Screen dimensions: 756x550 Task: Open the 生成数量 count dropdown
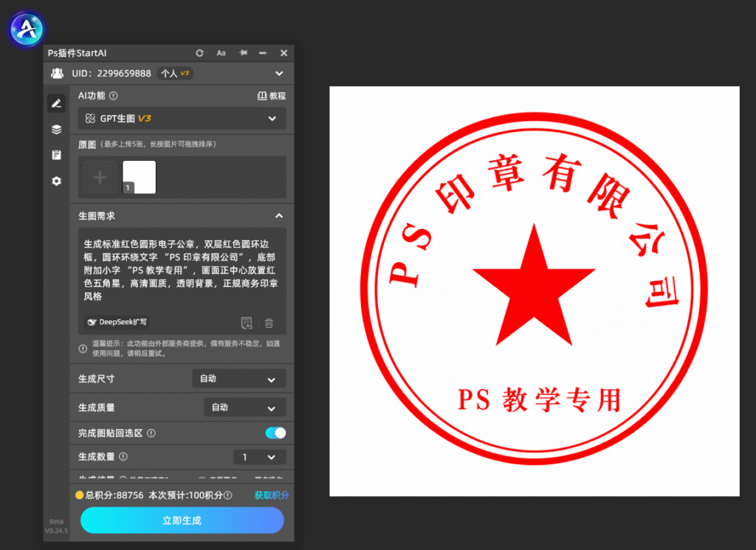(x=259, y=457)
